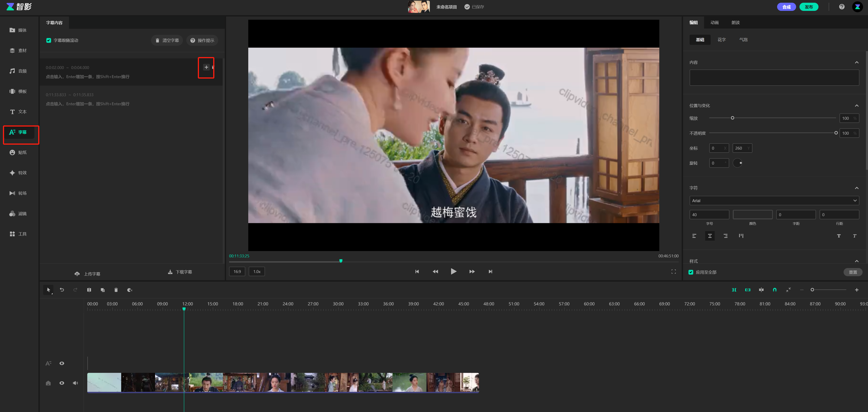
Task: Toggle bold text style
Action: 839,236
